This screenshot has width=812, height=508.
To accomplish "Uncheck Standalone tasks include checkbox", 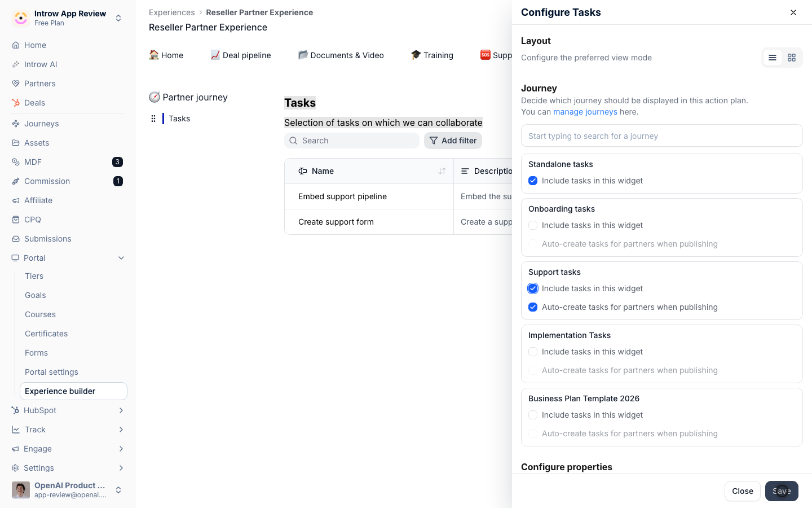I will tap(533, 181).
